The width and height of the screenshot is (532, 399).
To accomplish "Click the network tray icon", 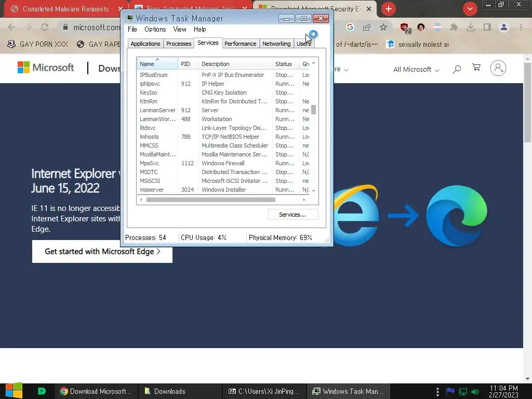I will pos(463,392).
